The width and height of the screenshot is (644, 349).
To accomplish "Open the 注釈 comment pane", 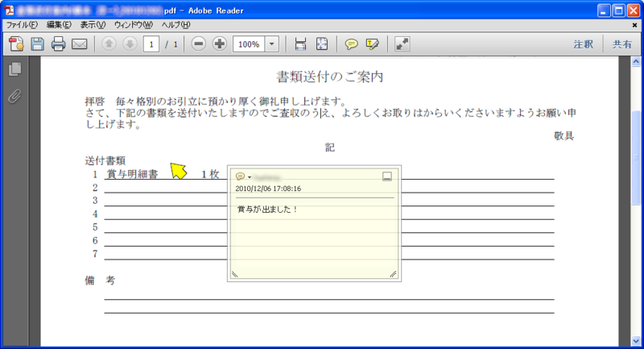I will point(583,44).
